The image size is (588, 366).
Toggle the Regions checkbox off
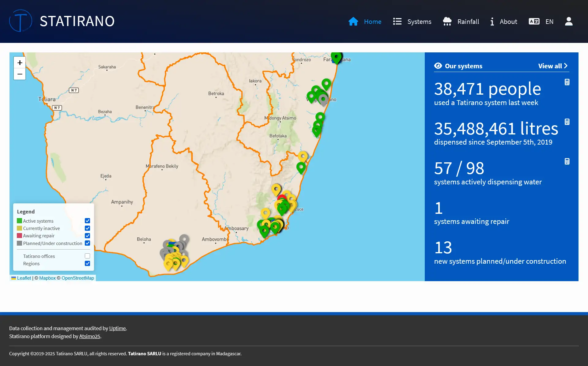pos(87,263)
